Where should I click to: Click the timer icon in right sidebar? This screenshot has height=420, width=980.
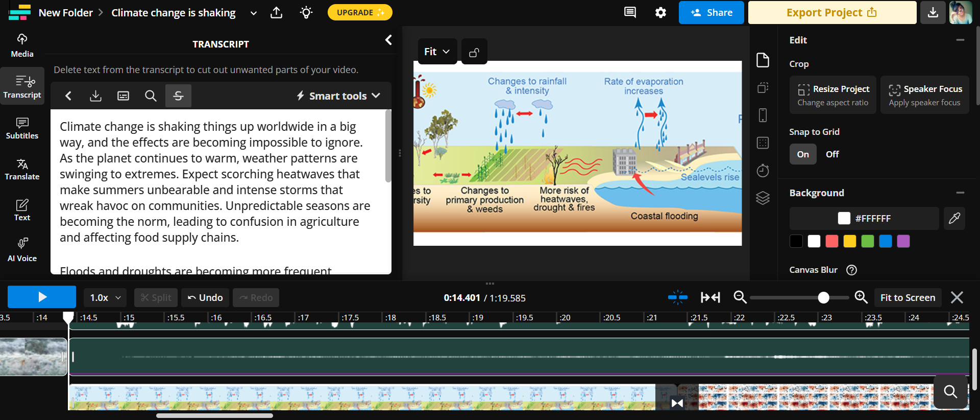pyautogui.click(x=763, y=170)
